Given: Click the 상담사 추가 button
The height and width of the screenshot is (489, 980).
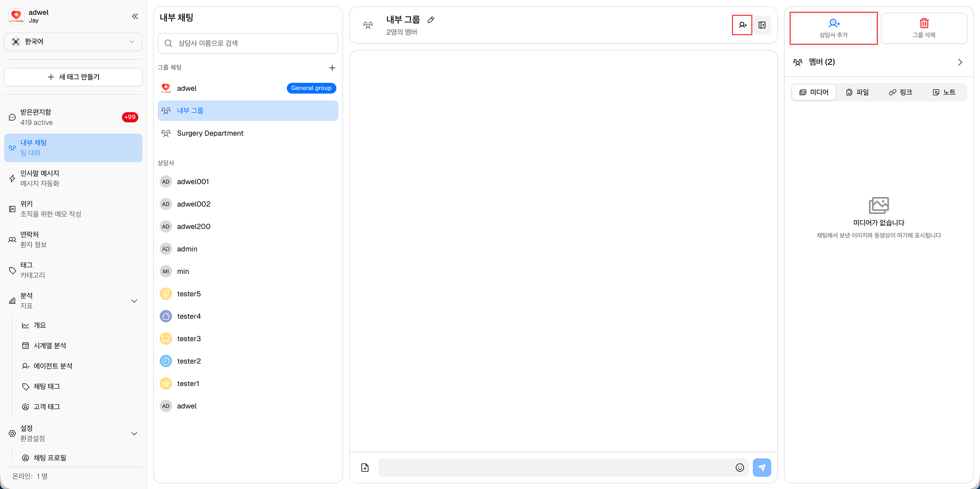Looking at the screenshot, I should [x=834, y=28].
